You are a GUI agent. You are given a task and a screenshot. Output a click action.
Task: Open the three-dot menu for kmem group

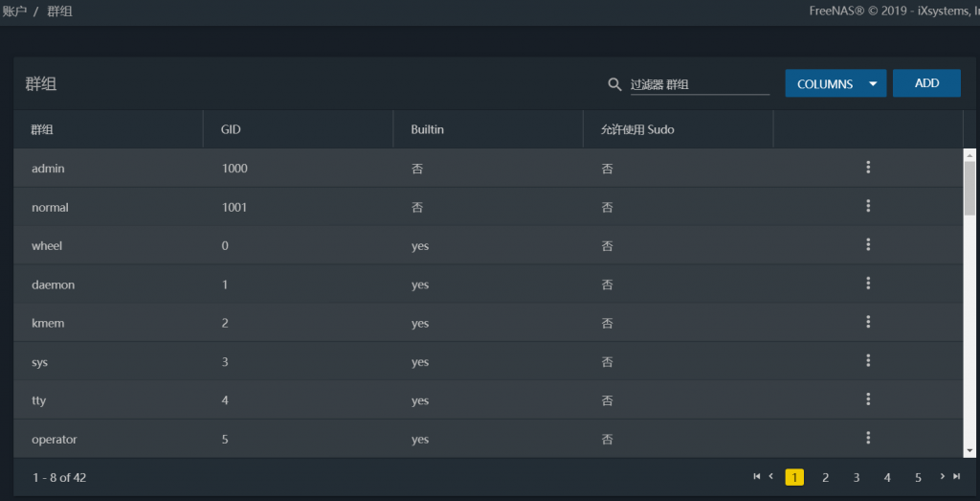tap(868, 322)
